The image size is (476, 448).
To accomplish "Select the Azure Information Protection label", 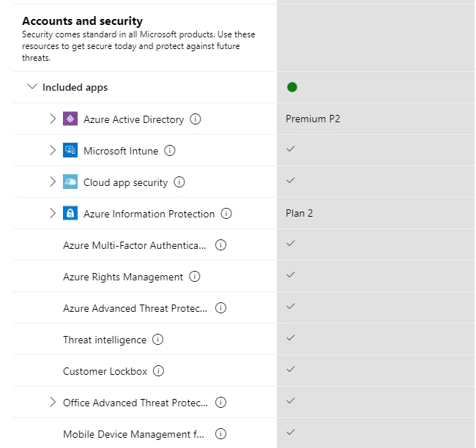I will (x=149, y=214).
